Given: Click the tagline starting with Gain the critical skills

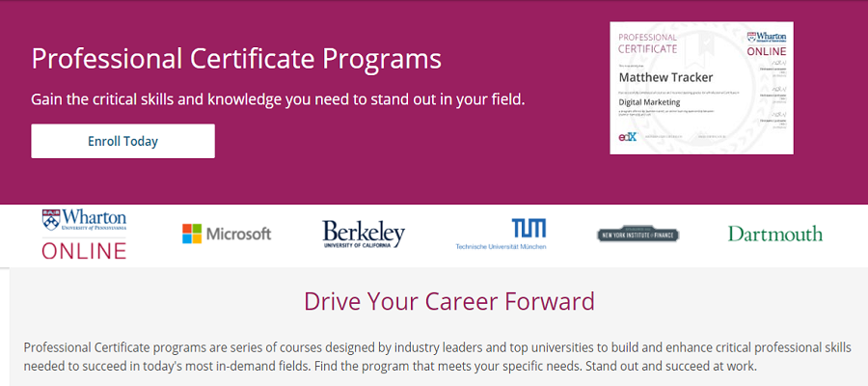Looking at the screenshot, I should pos(278,100).
